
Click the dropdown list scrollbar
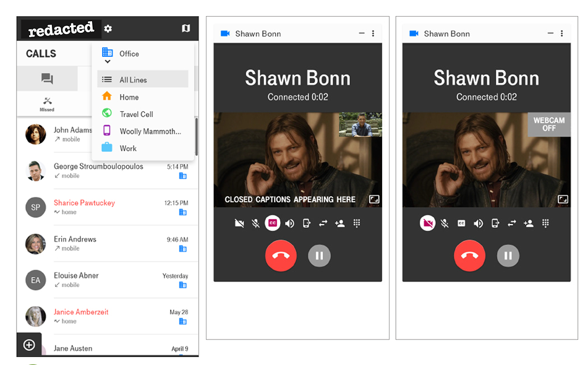197,137
